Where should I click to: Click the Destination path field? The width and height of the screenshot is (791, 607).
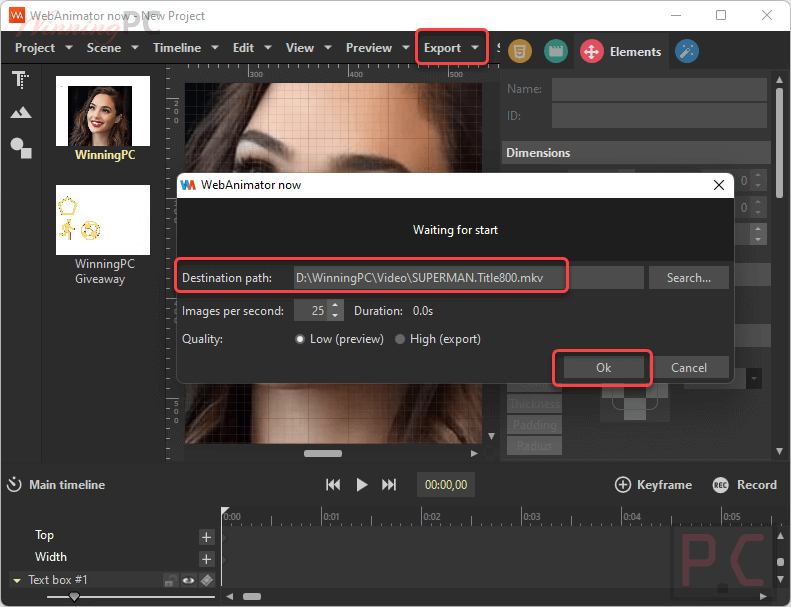pyautogui.click(x=468, y=278)
